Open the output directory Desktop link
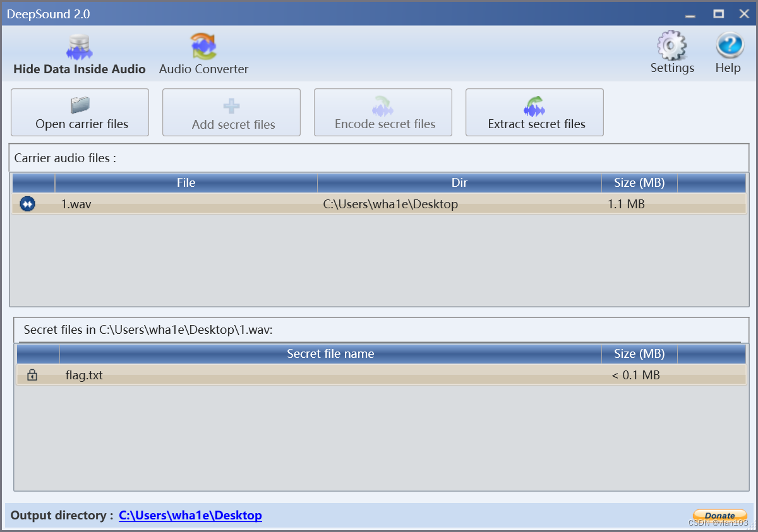 (190, 516)
